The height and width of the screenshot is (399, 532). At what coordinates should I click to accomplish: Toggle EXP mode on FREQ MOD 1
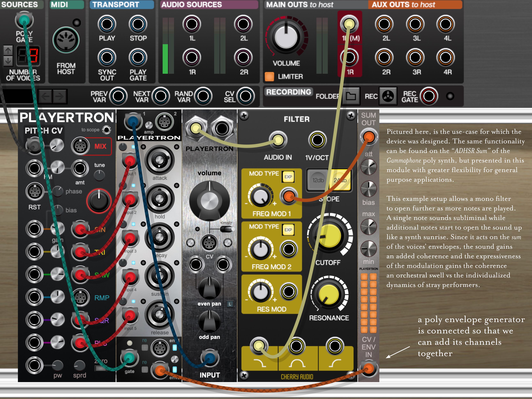coord(289,176)
